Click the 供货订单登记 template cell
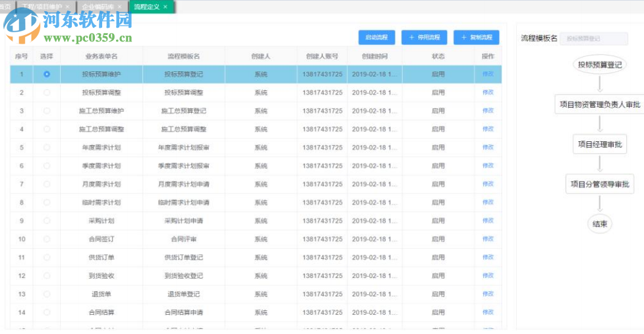 pyautogui.click(x=184, y=257)
